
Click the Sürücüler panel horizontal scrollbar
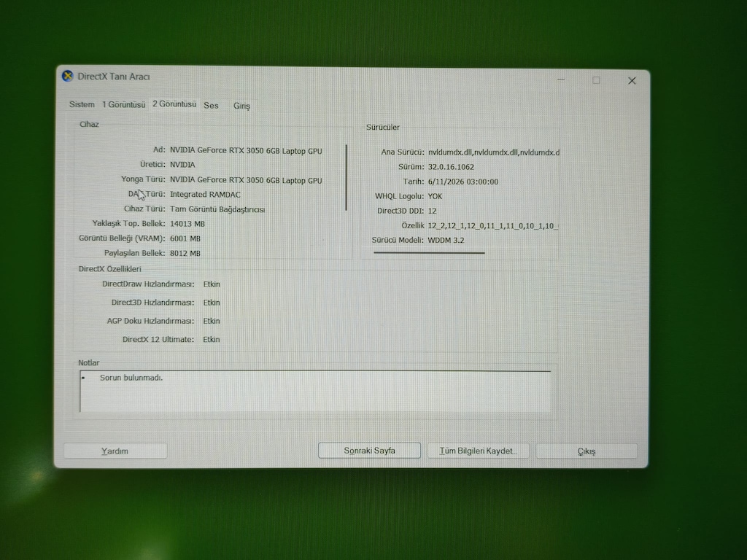click(429, 253)
